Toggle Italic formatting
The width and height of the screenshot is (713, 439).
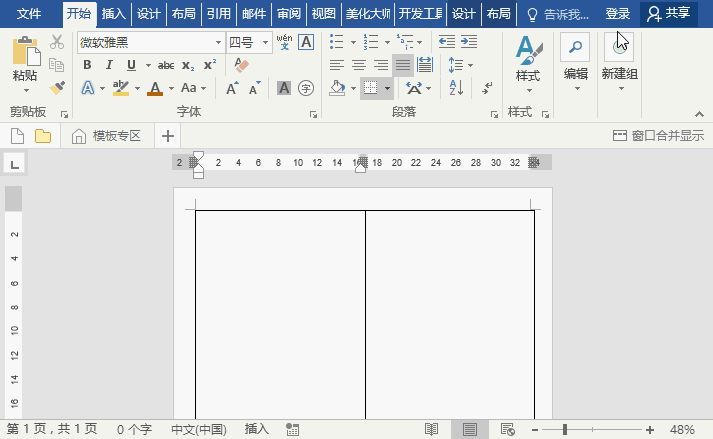click(x=109, y=65)
